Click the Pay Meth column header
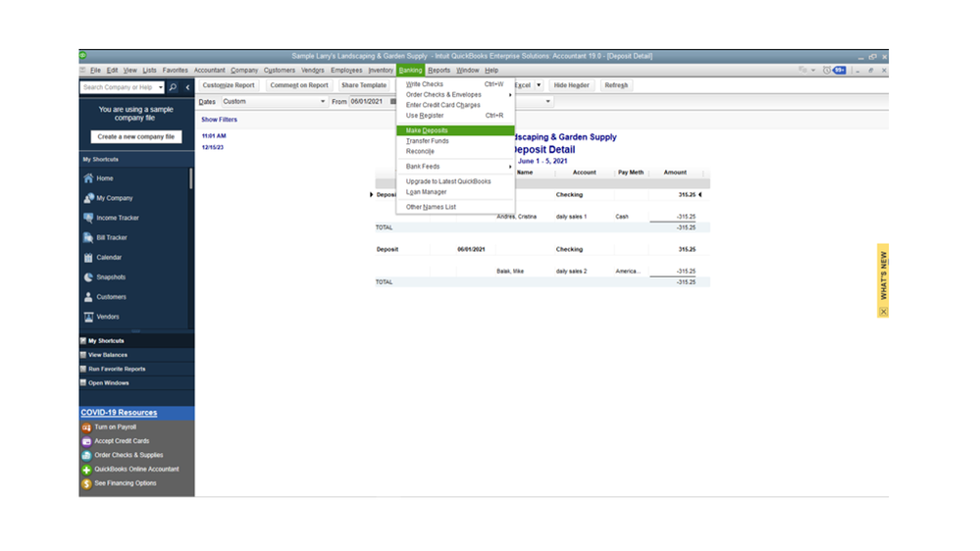 pyautogui.click(x=631, y=173)
